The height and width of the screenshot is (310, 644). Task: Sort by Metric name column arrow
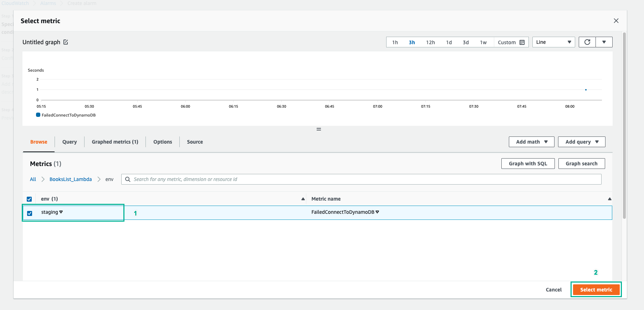tap(610, 199)
